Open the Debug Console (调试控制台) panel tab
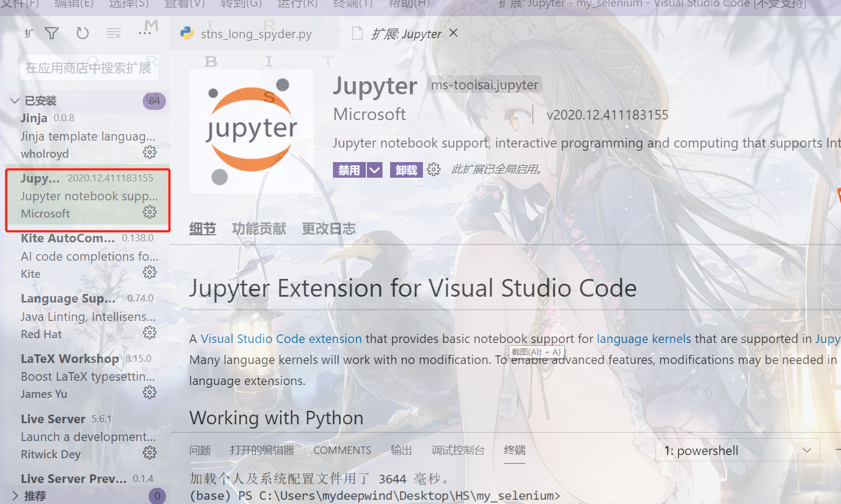 (458, 450)
